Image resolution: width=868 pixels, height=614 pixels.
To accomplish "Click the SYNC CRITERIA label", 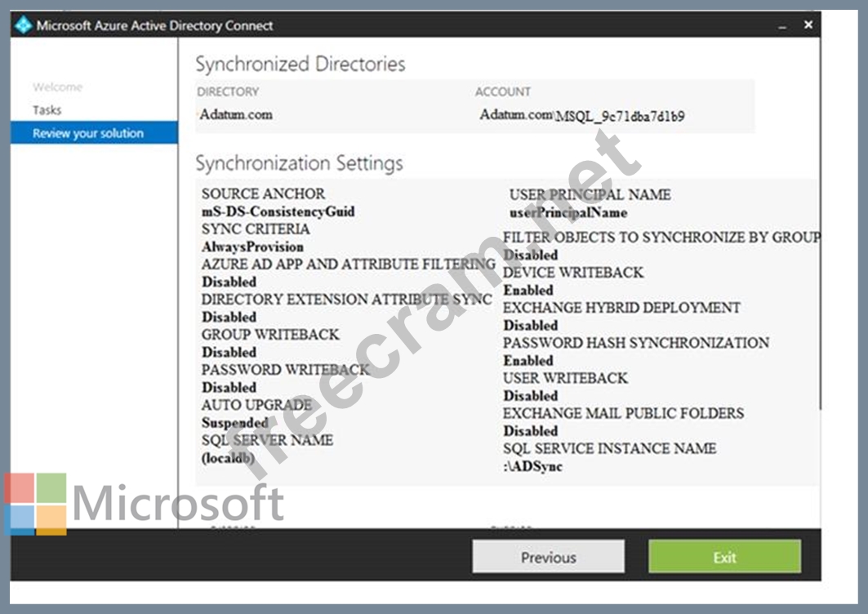I will click(x=256, y=229).
